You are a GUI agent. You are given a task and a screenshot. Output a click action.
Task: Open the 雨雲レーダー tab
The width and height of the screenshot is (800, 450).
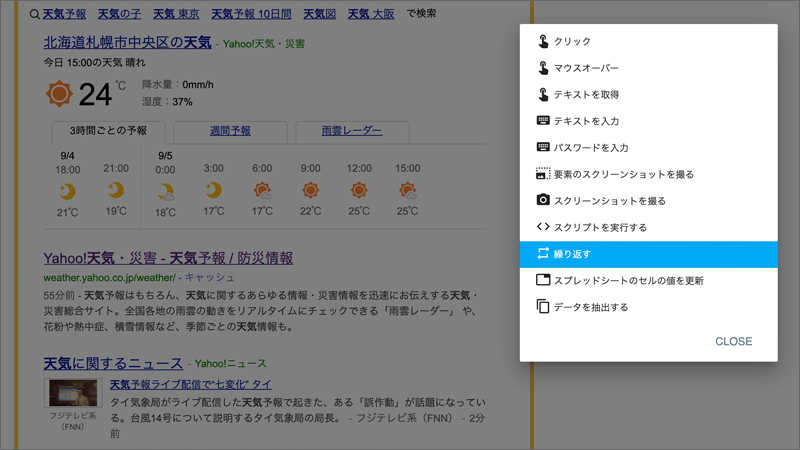[x=352, y=131]
